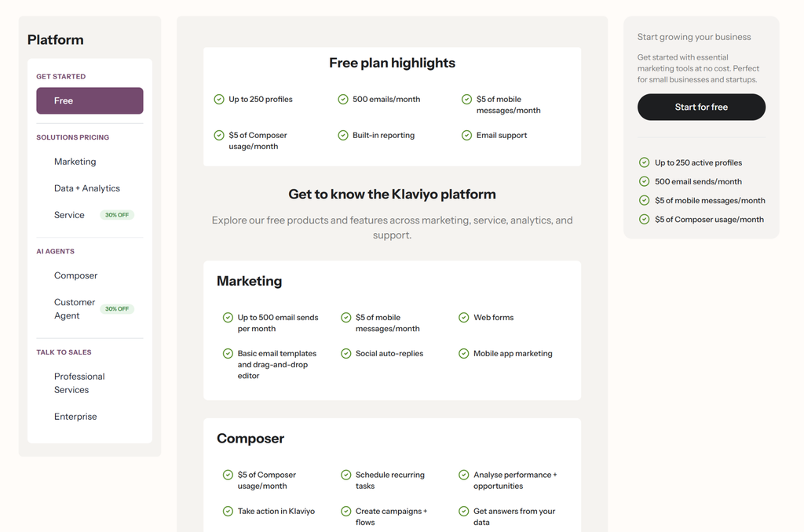Click check icon beside Up to 500 email sends

pyautogui.click(x=228, y=317)
